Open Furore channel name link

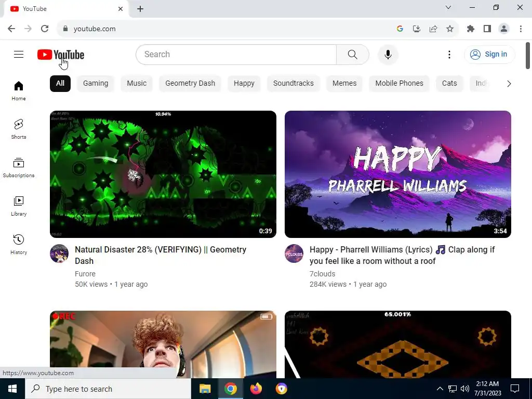(85, 274)
